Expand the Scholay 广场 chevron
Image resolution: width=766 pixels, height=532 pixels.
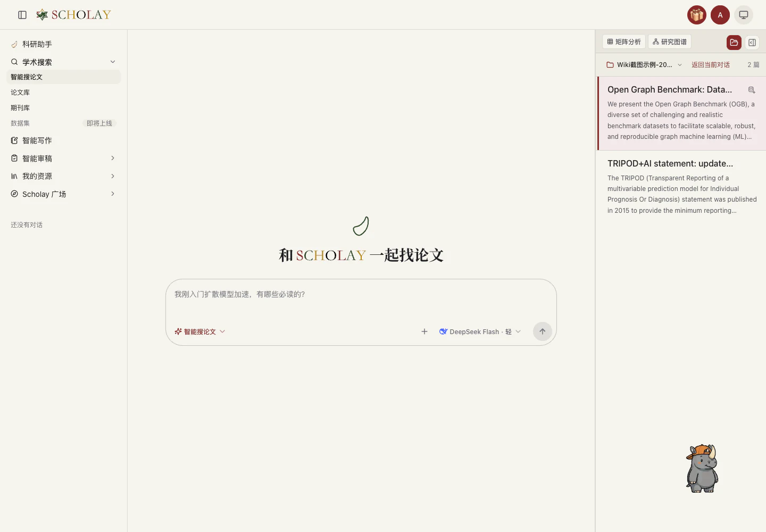pos(113,194)
